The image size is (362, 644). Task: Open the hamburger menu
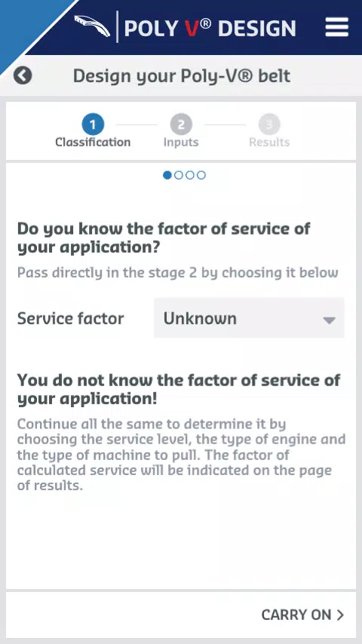point(337,29)
